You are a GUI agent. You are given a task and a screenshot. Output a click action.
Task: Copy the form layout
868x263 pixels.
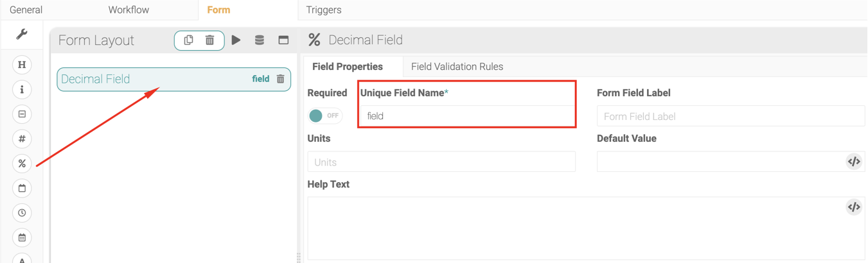tap(188, 40)
